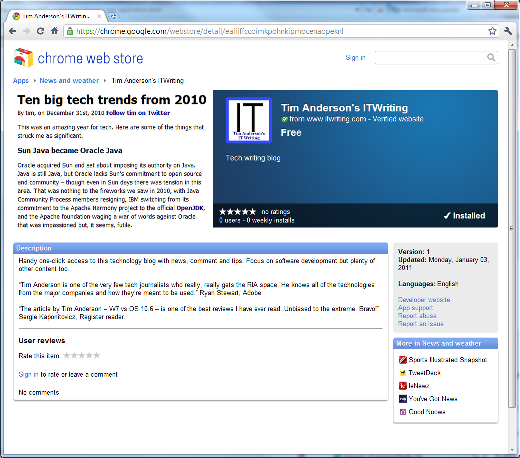Screen dimensions: 520x458
Task: Reload the page with refresh icon
Action: pyautogui.click(x=40, y=31)
